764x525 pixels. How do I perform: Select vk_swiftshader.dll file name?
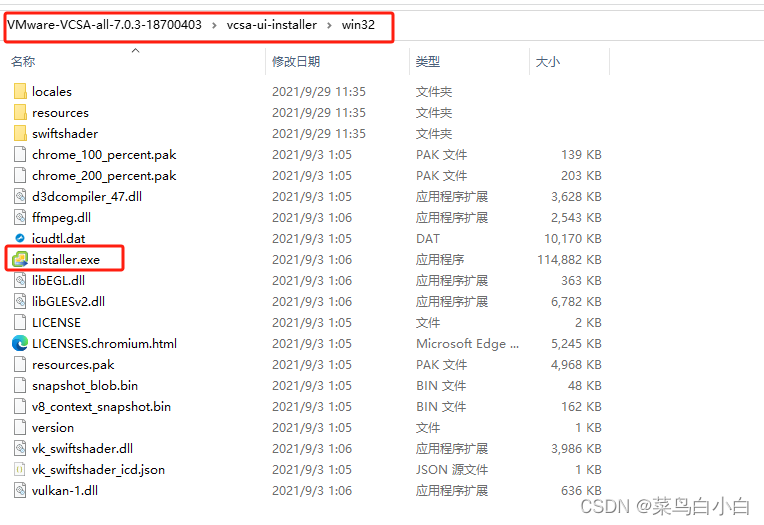tap(82, 448)
